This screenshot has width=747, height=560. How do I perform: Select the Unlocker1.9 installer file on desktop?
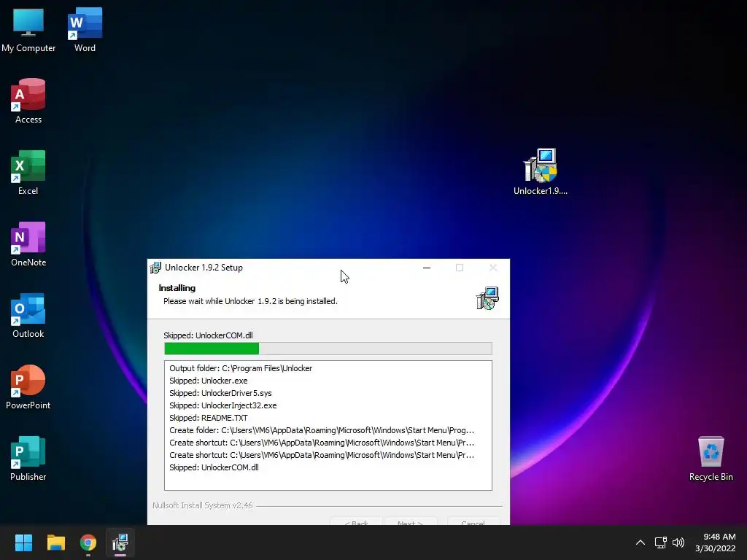point(541,171)
